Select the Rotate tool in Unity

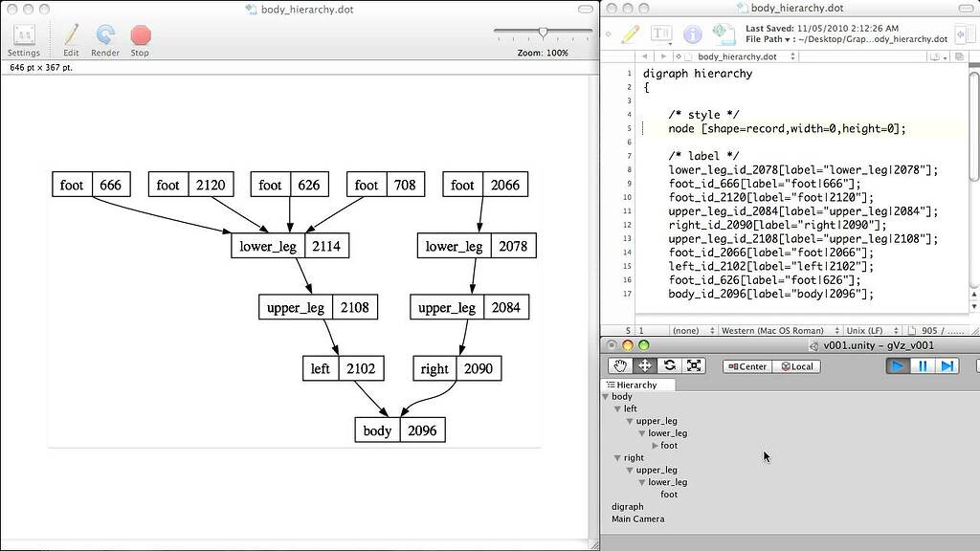point(669,364)
